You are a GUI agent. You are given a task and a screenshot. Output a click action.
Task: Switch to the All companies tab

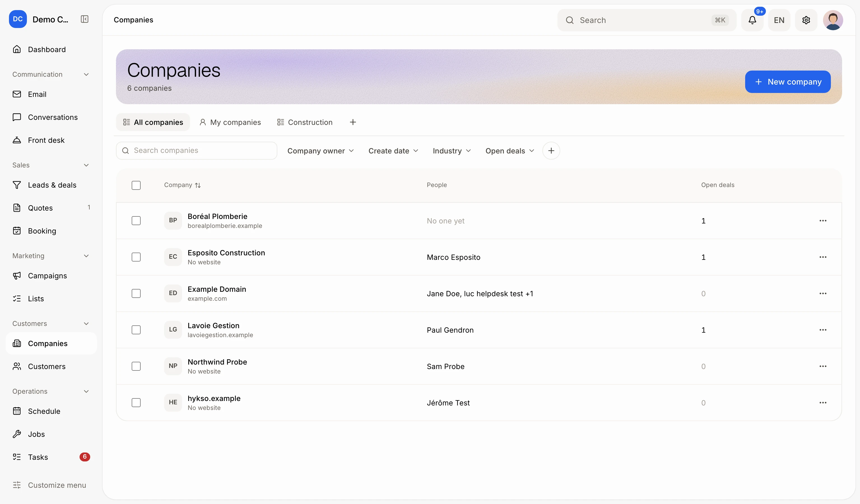point(153,122)
